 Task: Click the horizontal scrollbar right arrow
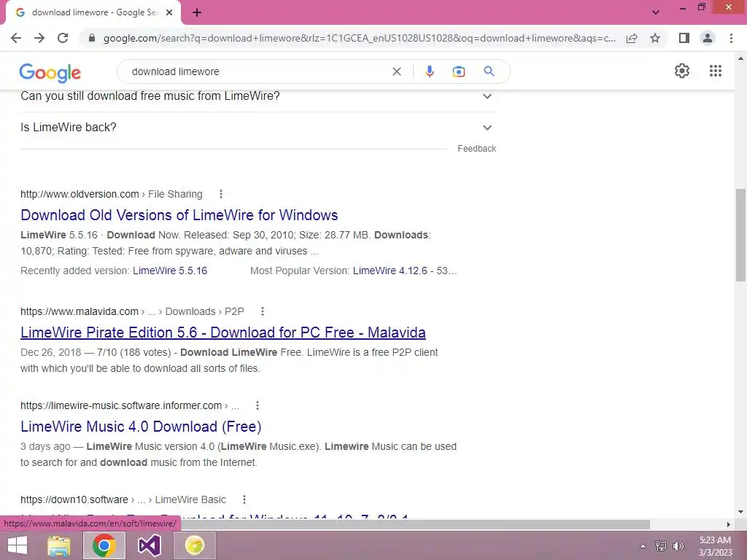[729, 524]
